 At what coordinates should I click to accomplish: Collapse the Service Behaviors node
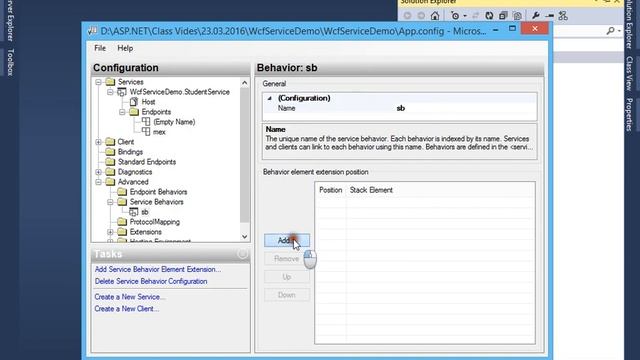coord(110,202)
